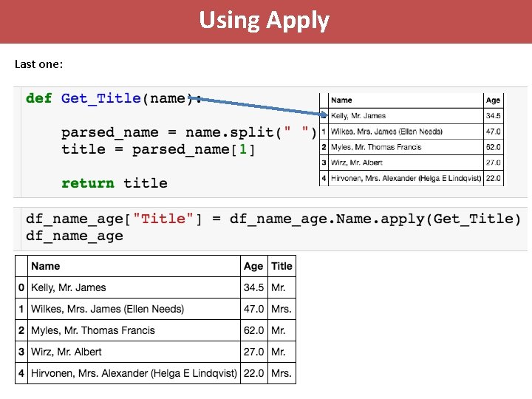Click the 'parsed_name = name.split' code line
The width and height of the screenshot is (532, 399).
(189, 132)
